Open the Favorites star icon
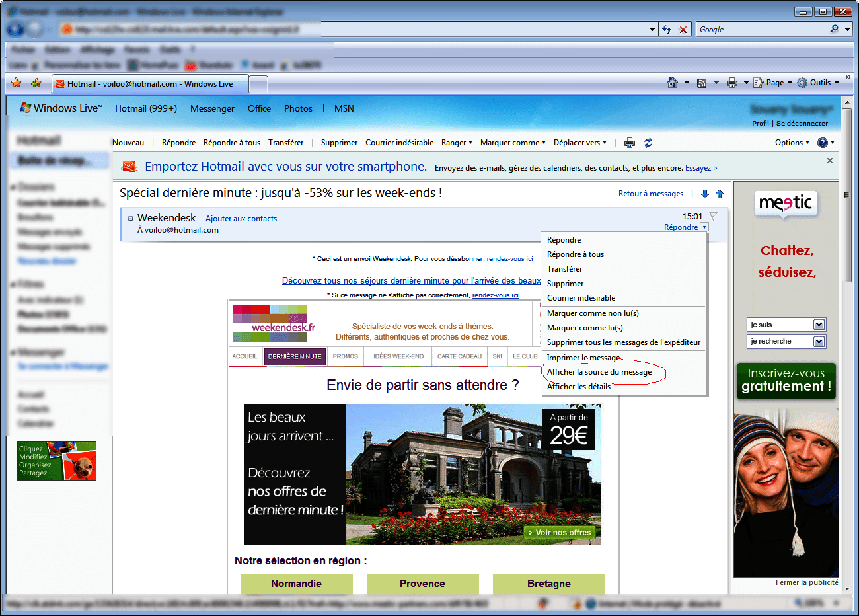 click(x=17, y=83)
